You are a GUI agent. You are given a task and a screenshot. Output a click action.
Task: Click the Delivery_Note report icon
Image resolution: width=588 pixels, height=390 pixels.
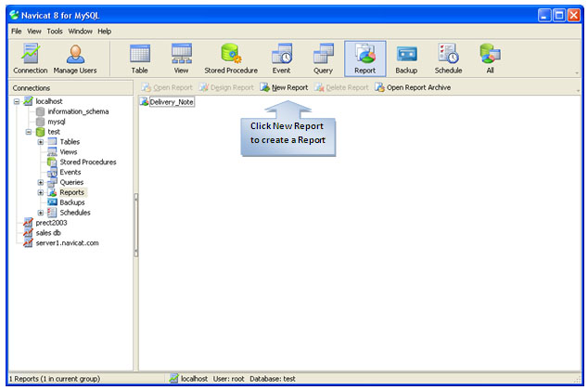coord(144,102)
